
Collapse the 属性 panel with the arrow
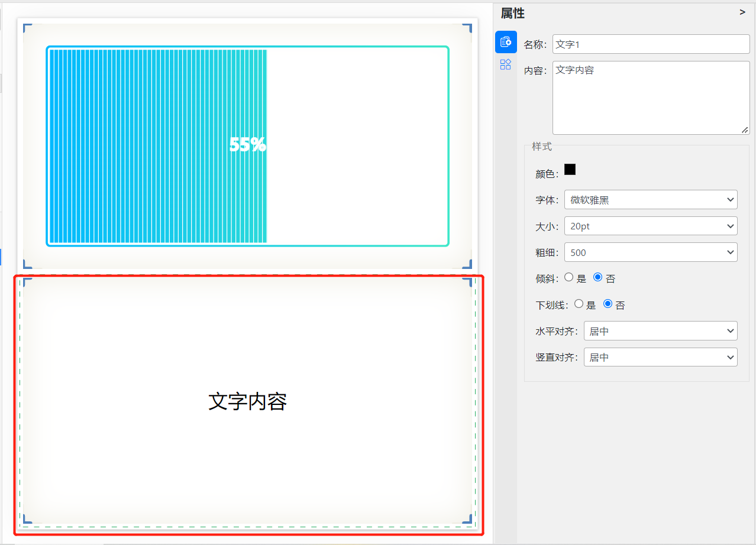point(742,12)
